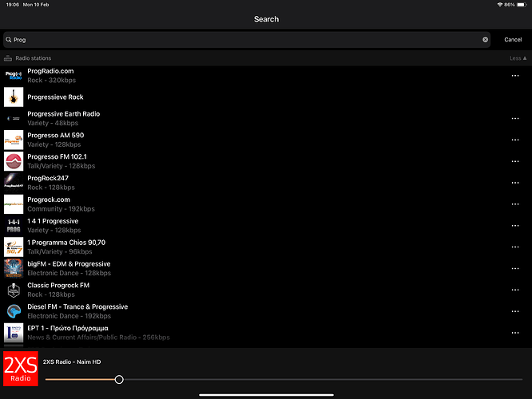Click into the Prog search field
This screenshot has height=399, width=532.
247,40
